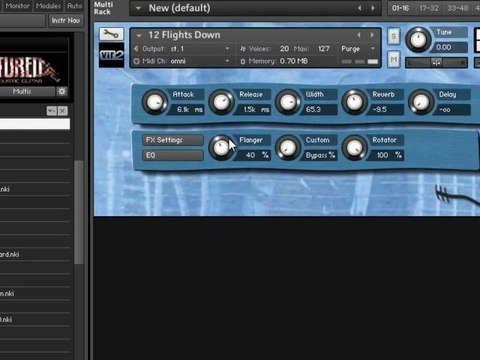
Task: Click the Flanger knob
Action: click(221, 148)
